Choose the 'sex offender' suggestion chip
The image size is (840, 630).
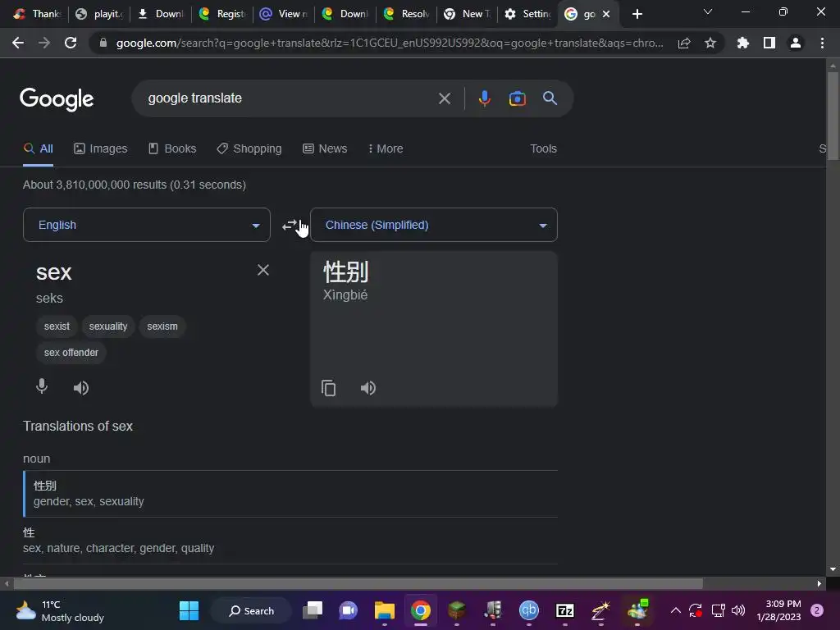[x=71, y=353]
